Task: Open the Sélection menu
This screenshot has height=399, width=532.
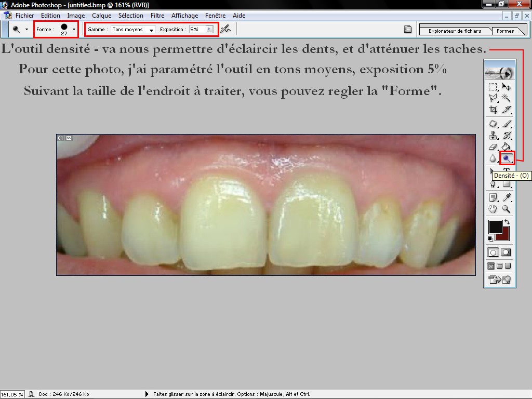Action: point(130,15)
